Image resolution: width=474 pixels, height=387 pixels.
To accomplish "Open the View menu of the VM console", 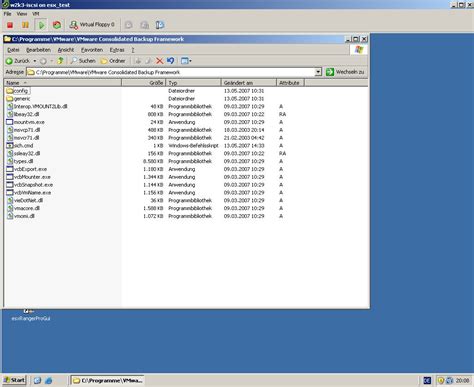I will [x=22, y=14].
